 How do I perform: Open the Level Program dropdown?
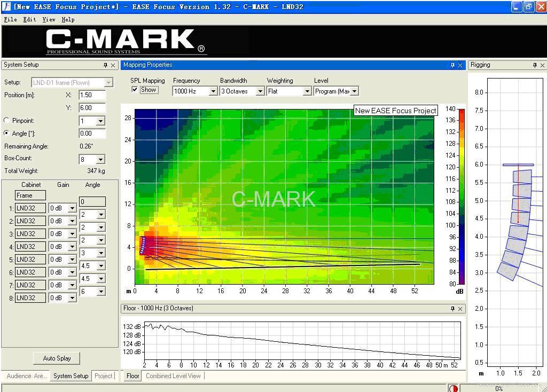[355, 91]
